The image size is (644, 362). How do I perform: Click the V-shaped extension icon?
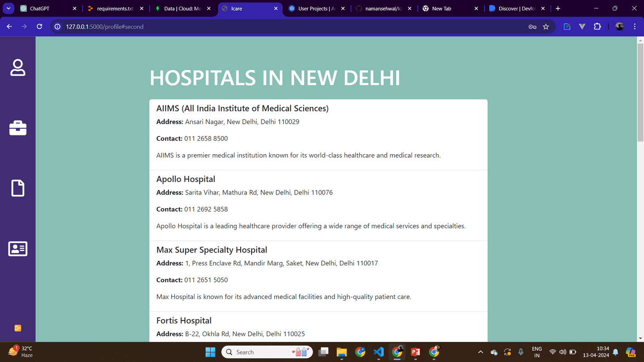582,27
